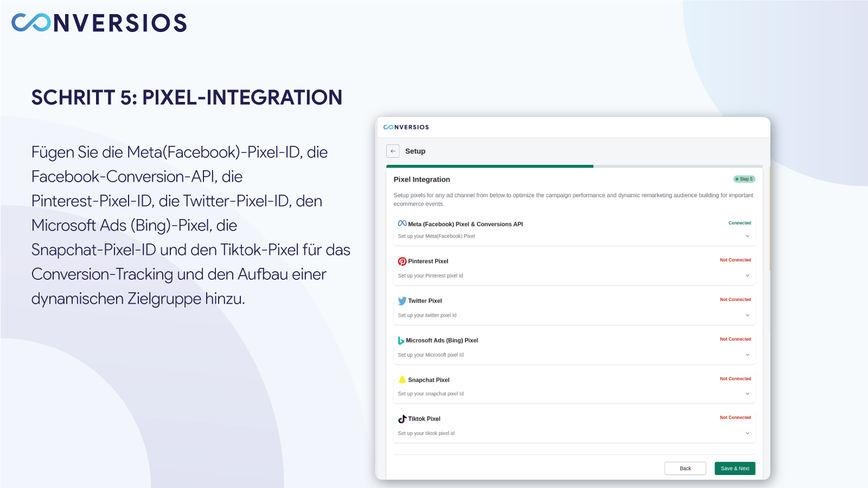
Task: Click the back arrow next to Setup
Action: [393, 151]
